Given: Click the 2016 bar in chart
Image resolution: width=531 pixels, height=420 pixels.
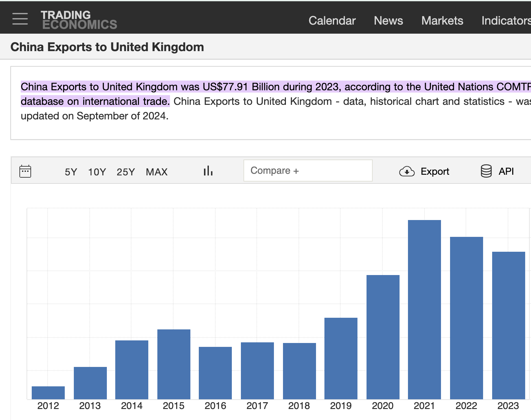Looking at the screenshot, I should pyautogui.click(x=215, y=373).
